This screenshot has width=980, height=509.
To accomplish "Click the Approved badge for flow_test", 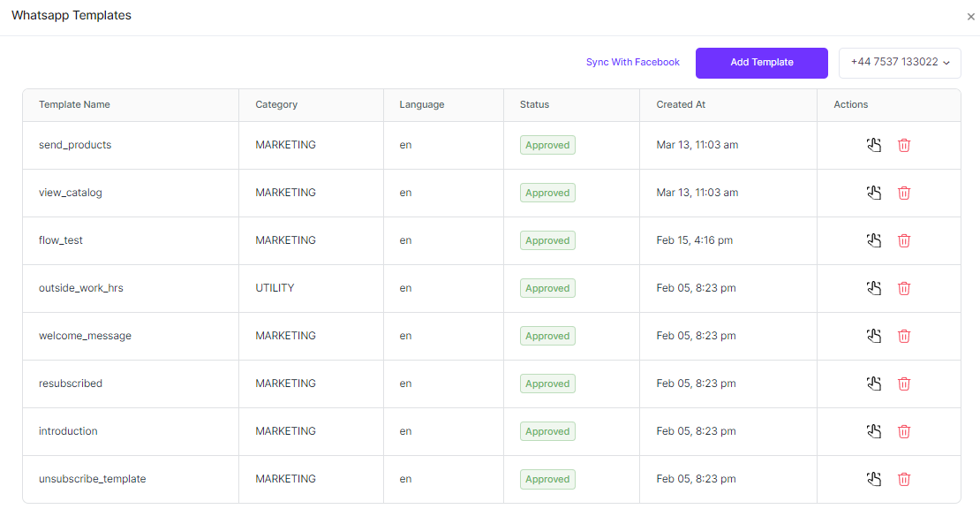I will [547, 239].
